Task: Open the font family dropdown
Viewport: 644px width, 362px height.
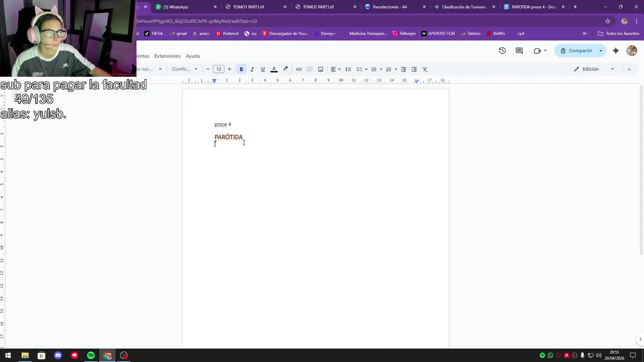Action: 185,69
